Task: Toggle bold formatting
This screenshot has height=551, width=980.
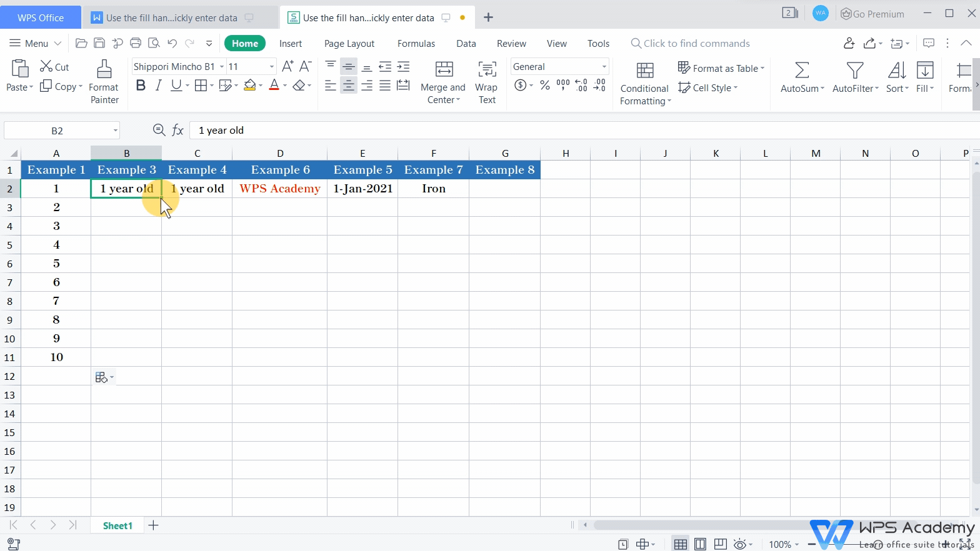Action: click(x=141, y=86)
